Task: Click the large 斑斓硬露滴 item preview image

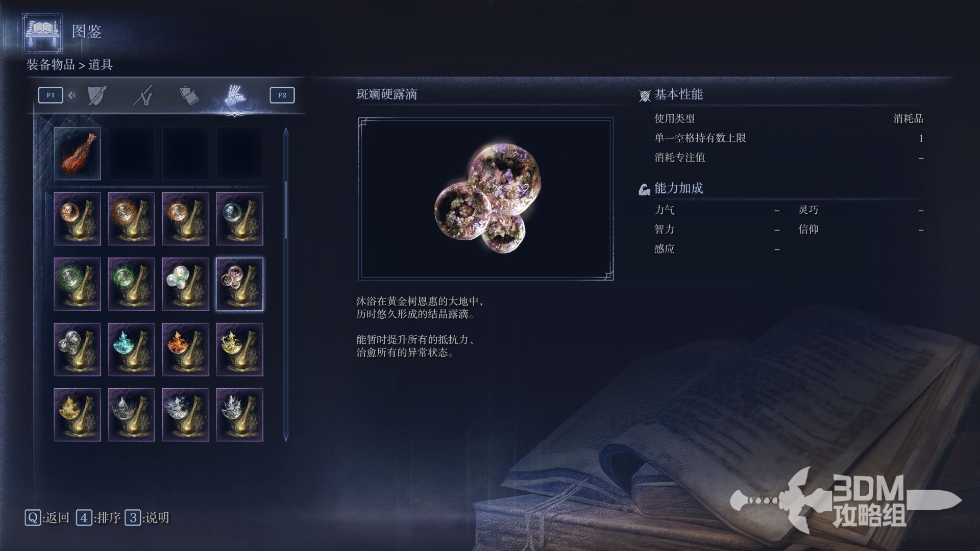Action: (x=486, y=199)
